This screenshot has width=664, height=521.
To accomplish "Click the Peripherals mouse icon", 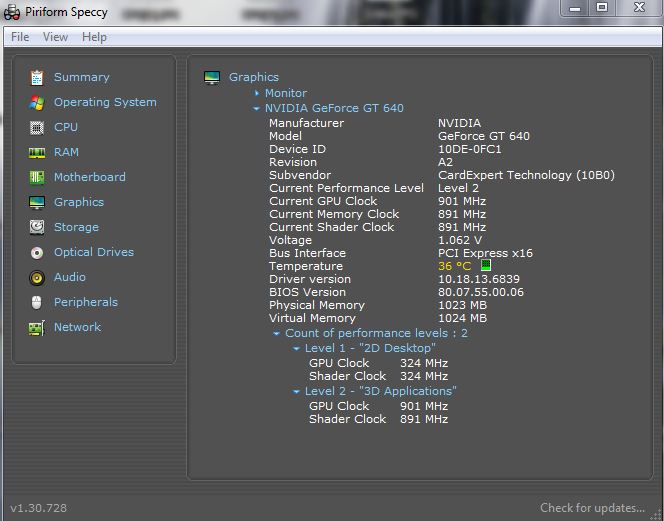I will click(37, 302).
